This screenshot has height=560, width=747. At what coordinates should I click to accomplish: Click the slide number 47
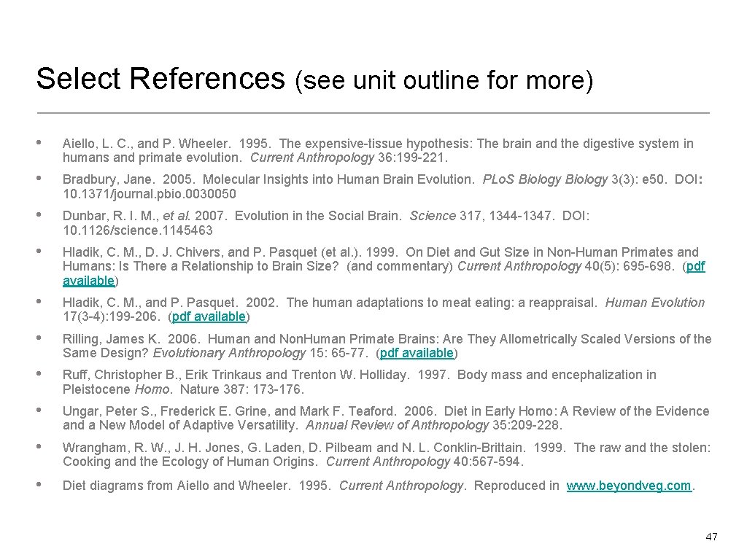click(711, 537)
